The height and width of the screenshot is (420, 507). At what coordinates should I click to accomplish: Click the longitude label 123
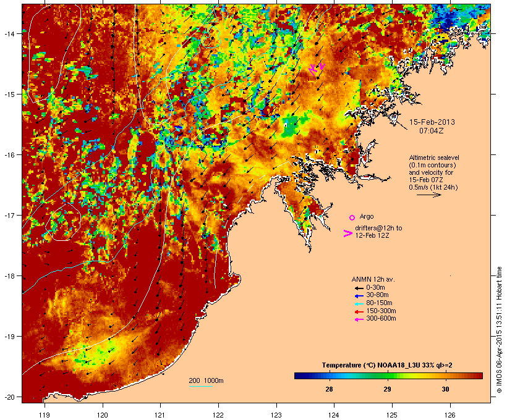276,415
